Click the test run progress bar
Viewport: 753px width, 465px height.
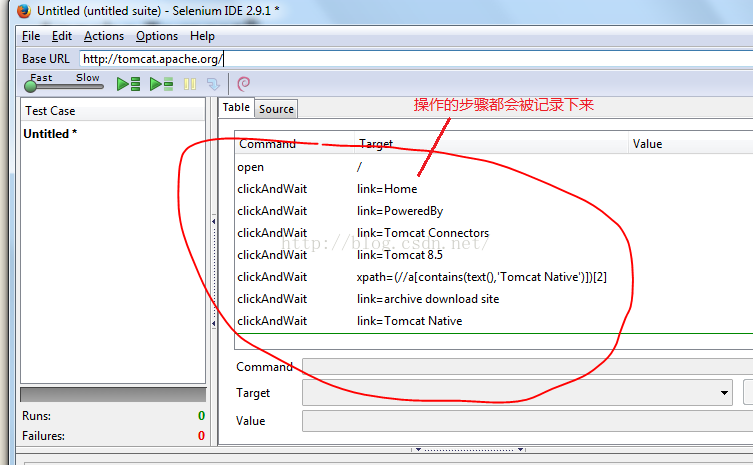click(x=113, y=395)
